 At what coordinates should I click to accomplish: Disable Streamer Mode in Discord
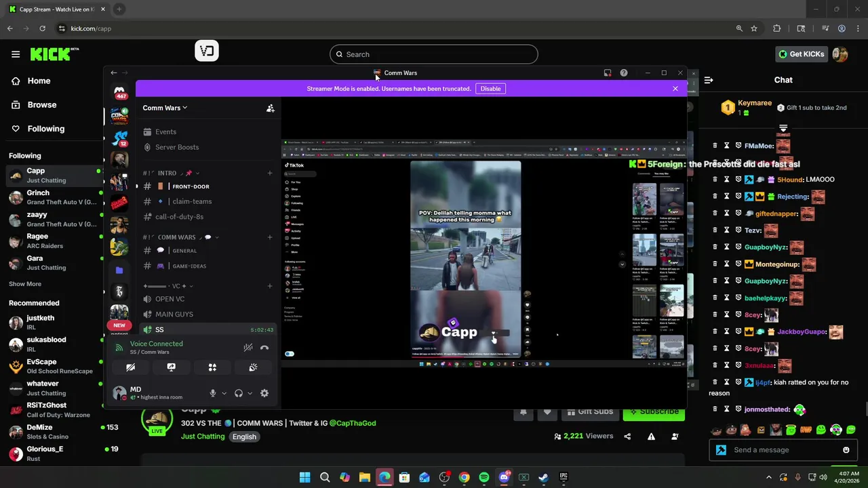[x=490, y=89]
